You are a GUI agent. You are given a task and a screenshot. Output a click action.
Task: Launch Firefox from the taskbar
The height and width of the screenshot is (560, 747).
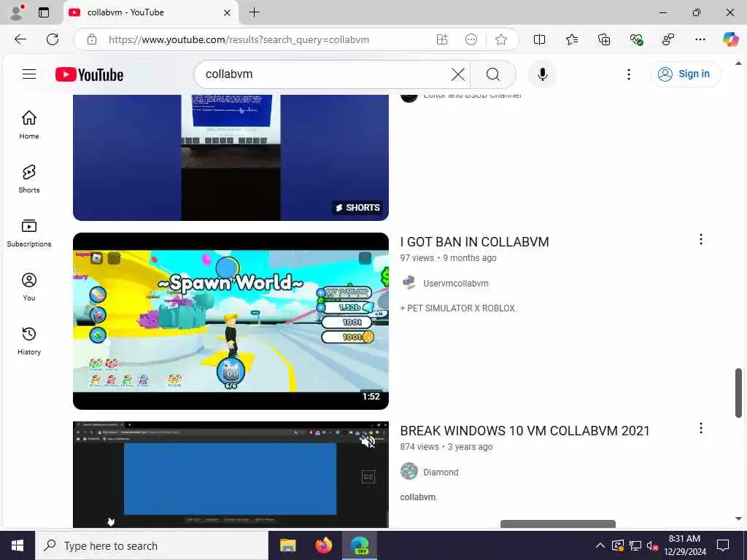tap(323, 545)
